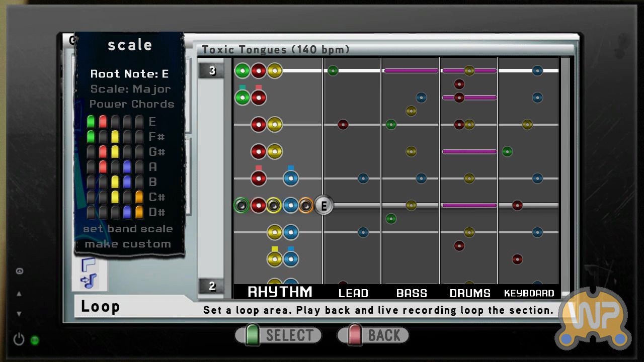Click the monitor's down arrow icon
The height and width of the screenshot is (362, 644).
click(x=19, y=314)
